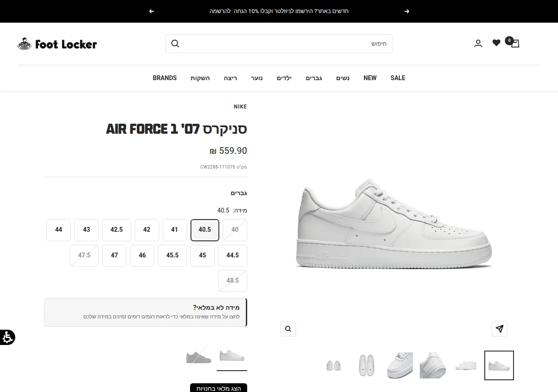Open the SALE menu
This screenshot has width=558, height=392.
398,78
